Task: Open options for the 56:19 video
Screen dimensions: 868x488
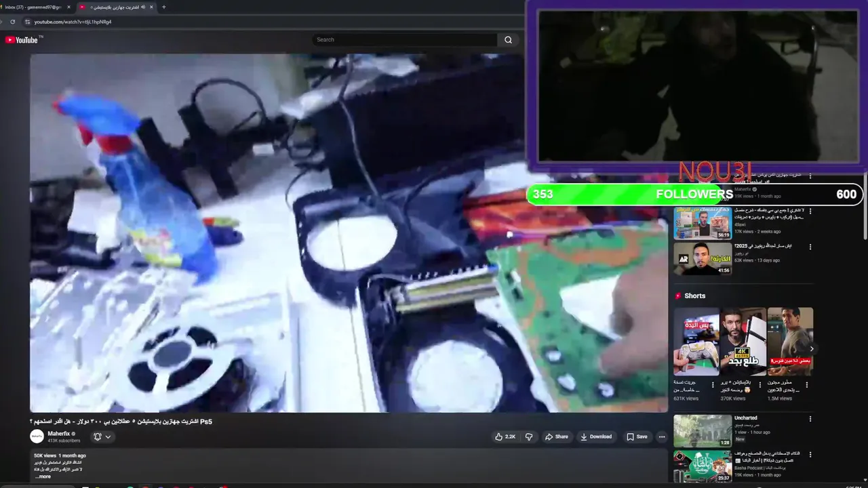Action: [x=810, y=211]
